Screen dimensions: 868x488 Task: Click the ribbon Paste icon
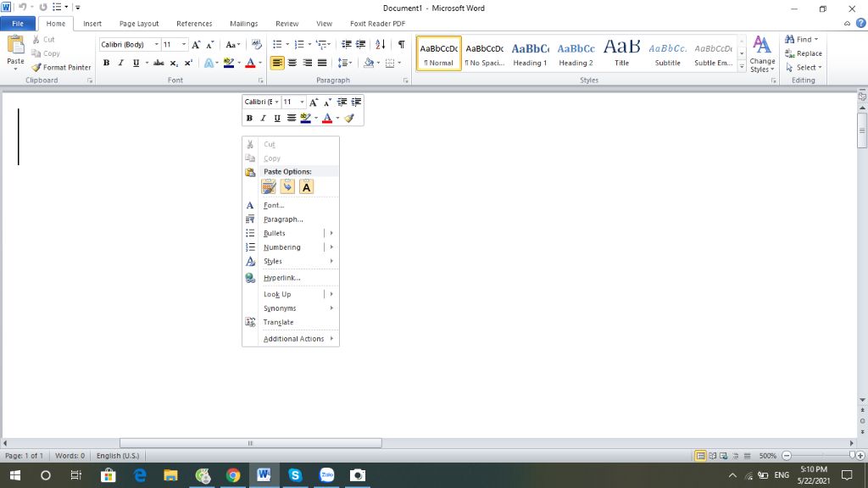pos(15,46)
